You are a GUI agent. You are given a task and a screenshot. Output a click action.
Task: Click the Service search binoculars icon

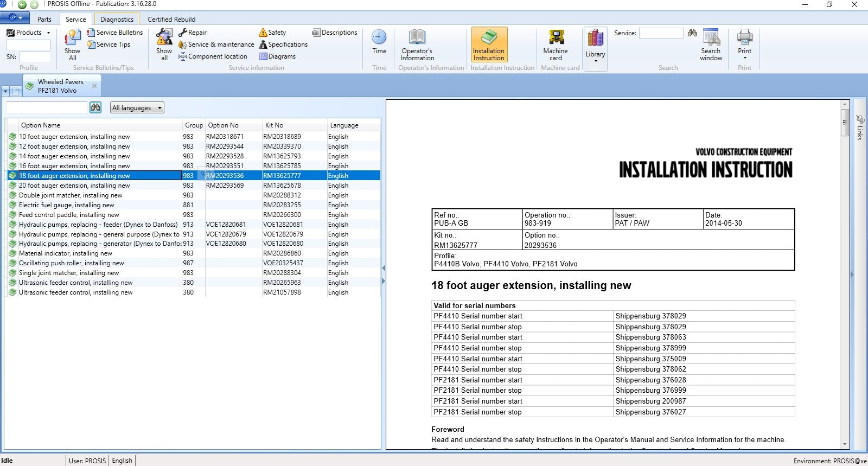(x=692, y=33)
